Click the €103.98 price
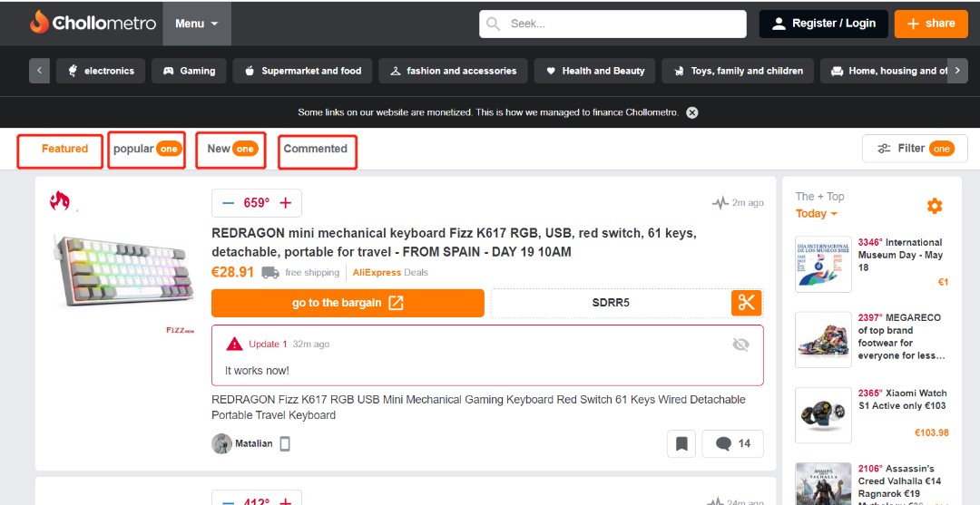Image resolution: width=980 pixels, height=505 pixels. (x=931, y=432)
